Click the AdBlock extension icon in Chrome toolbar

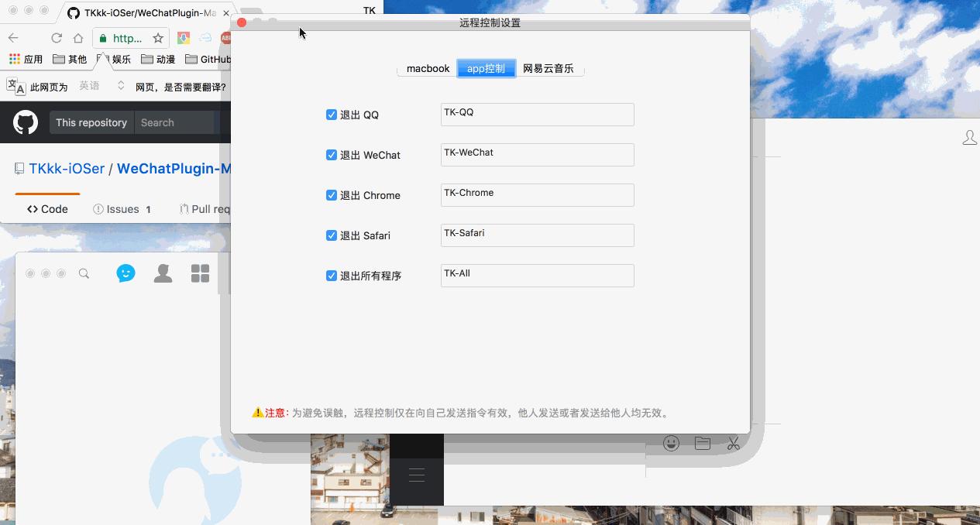[225, 36]
